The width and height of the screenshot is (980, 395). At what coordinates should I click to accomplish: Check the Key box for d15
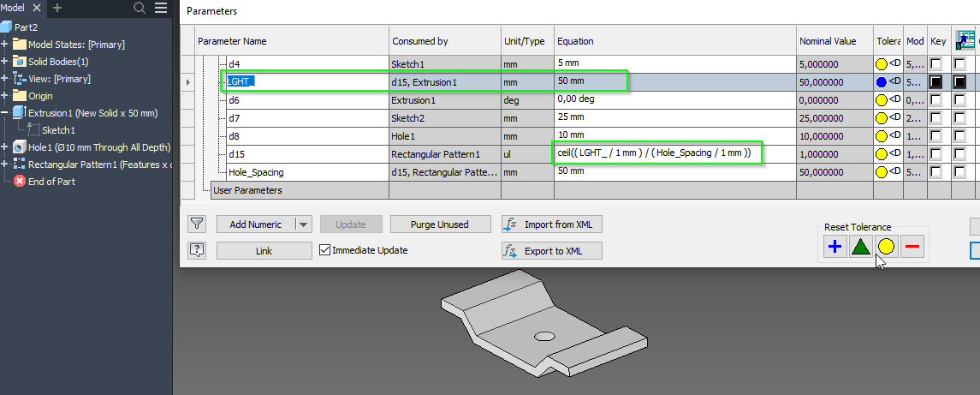(935, 153)
